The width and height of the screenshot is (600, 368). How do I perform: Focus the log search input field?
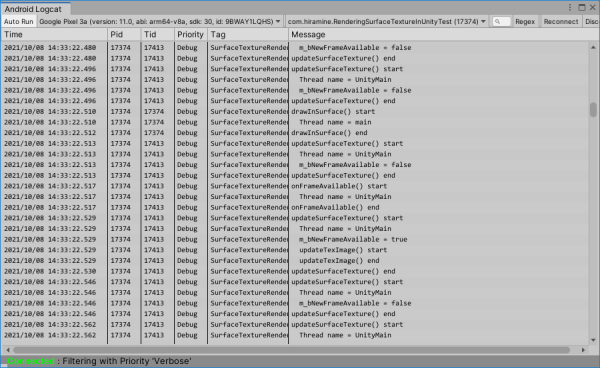tap(502, 21)
